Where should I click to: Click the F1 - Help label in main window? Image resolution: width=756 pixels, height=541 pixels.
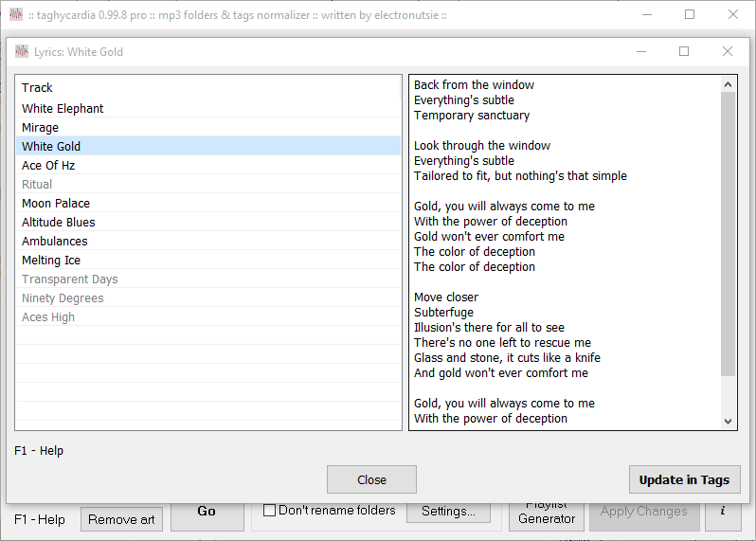click(x=40, y=519)
